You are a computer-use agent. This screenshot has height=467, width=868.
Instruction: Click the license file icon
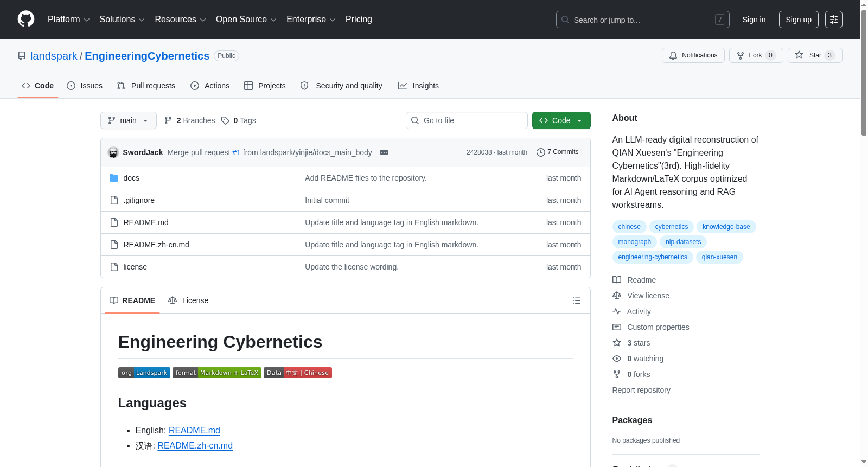point(114,267)
